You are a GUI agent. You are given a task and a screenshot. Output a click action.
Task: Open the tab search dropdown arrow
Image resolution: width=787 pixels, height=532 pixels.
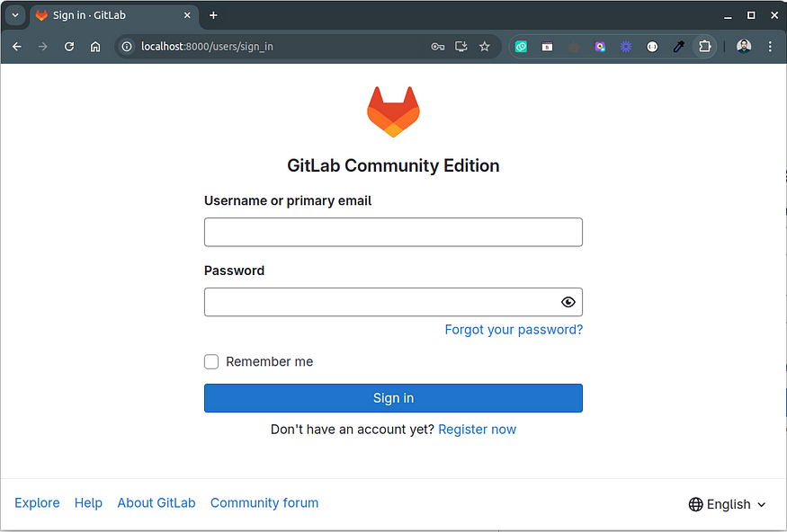click(15, 15)
